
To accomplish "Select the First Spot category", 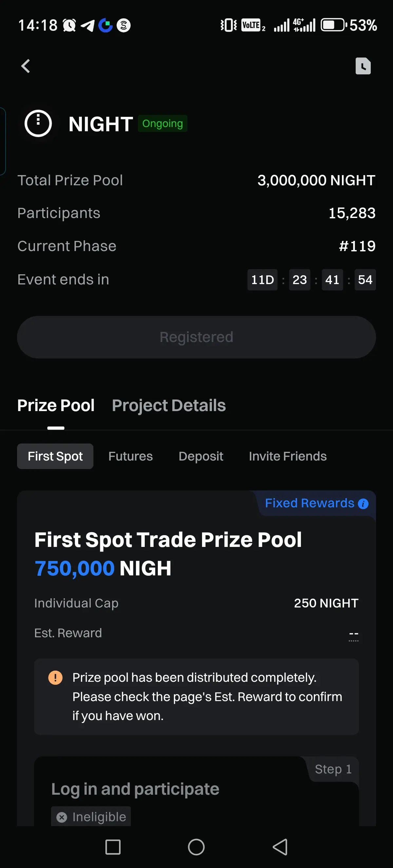I will point(55,456).
